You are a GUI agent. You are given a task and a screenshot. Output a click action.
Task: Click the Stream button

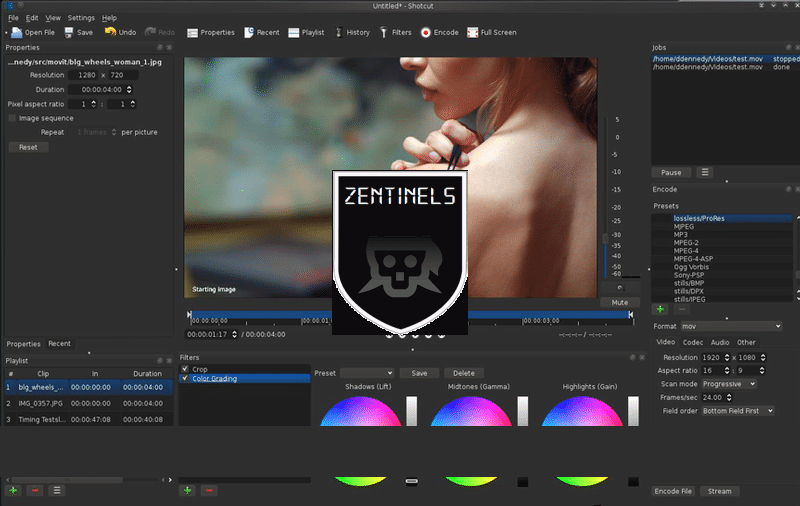pyautogui.click(x=719, y=491)
